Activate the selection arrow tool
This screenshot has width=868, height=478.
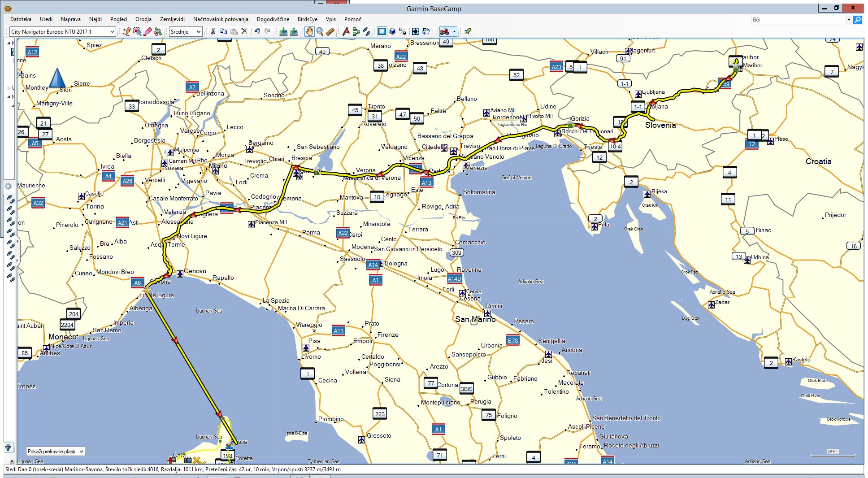point(137,31)
